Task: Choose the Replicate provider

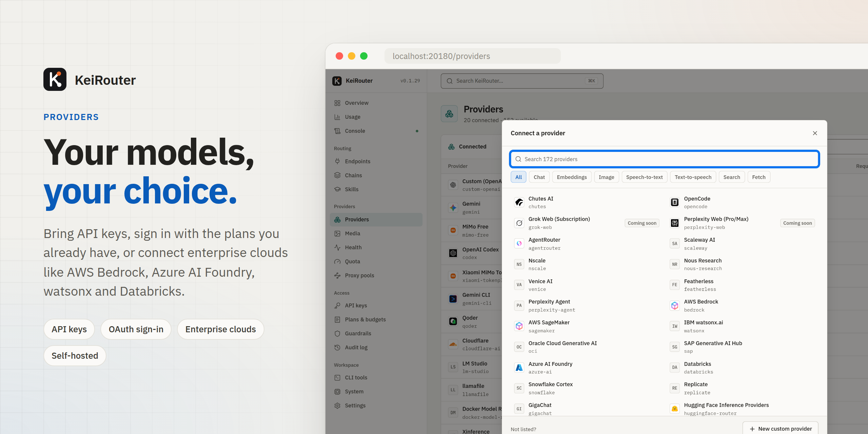Action: tap(742, 388)
